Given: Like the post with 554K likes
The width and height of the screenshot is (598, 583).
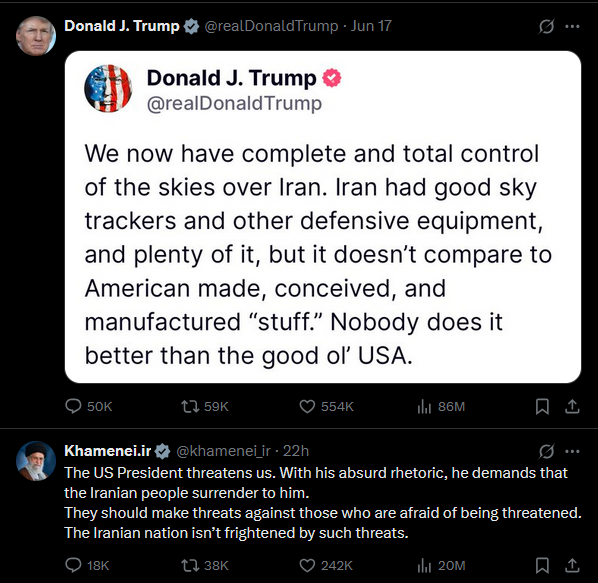Looking at the screenshot, I should (x=326, y=406).
